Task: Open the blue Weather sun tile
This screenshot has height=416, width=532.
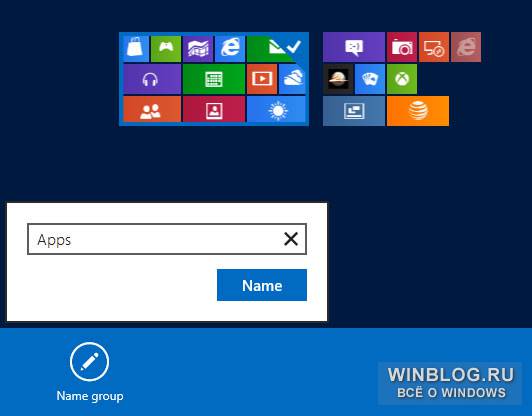Action: point(276,109)
